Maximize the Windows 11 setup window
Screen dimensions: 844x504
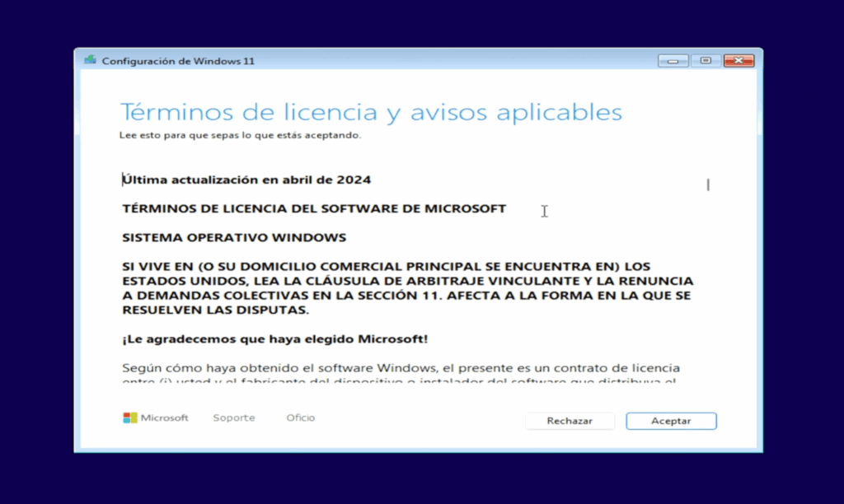[706, 61]
